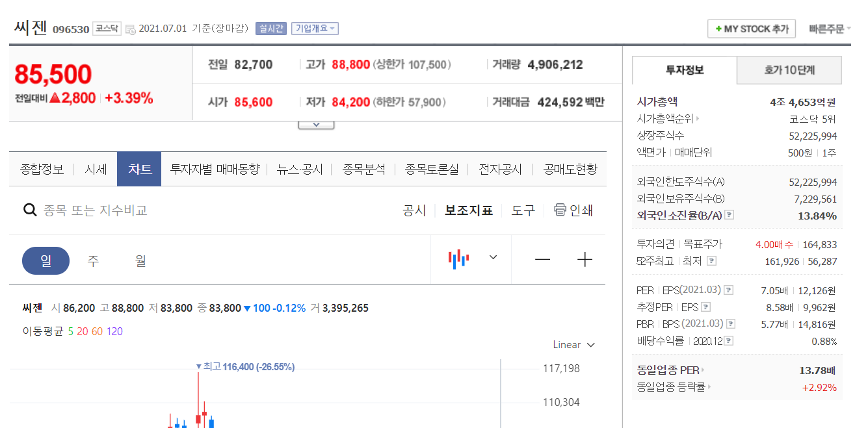This screenshot has height=428, width=868.
Task: Open the 종목토론실 tab
Action: click(x=432, y=170)
